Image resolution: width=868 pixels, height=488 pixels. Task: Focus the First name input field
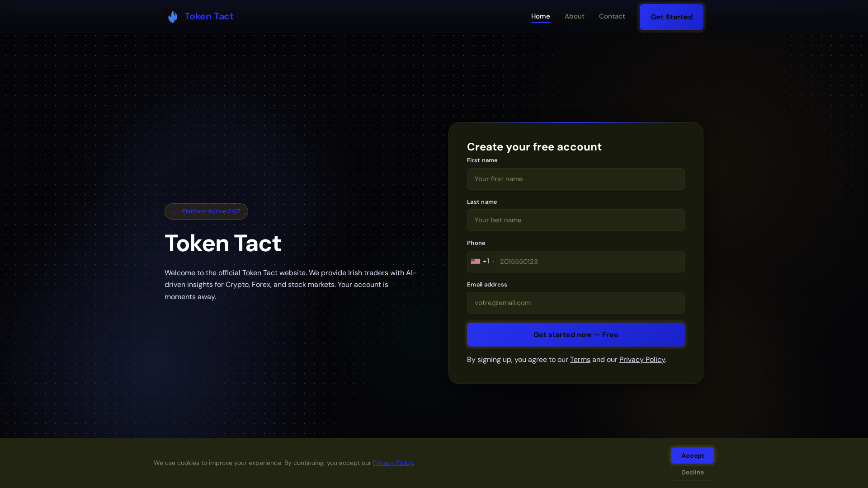(576, 179)
